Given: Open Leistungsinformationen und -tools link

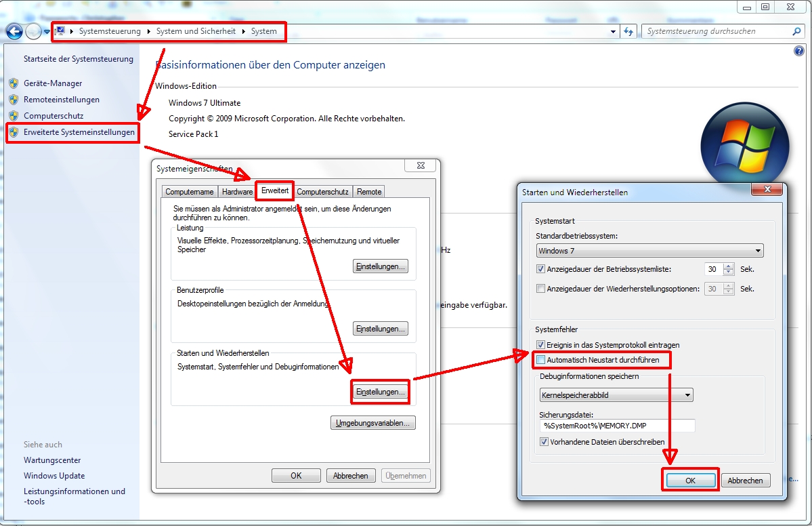Looking at the screenshot, I should (74, 496).
